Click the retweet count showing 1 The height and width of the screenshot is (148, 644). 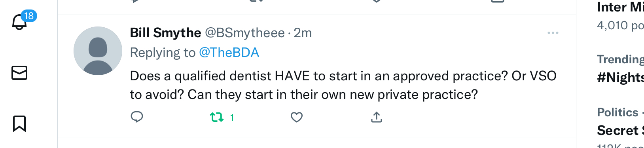tap(232, 118)
